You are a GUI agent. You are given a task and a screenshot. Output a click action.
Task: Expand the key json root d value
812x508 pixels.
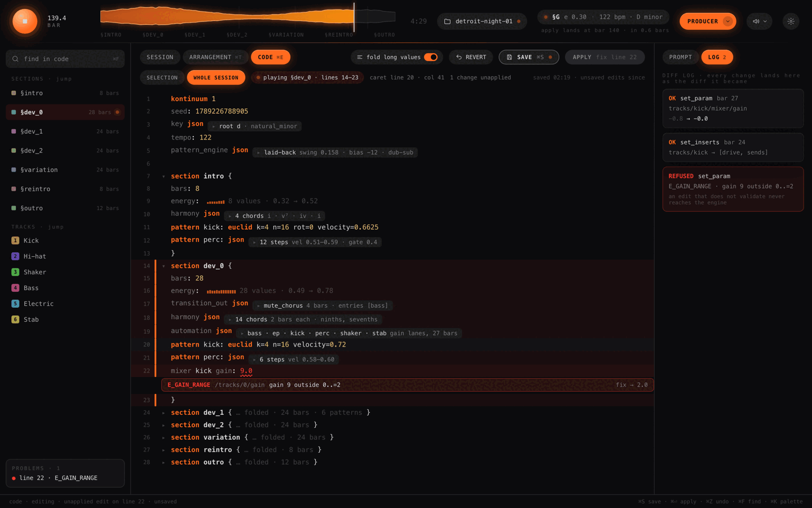click(254, 126)
